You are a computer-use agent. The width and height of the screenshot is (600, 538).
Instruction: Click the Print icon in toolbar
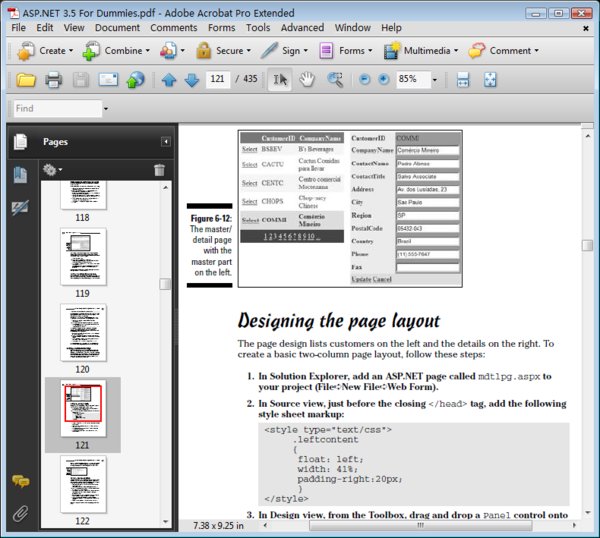53,80
